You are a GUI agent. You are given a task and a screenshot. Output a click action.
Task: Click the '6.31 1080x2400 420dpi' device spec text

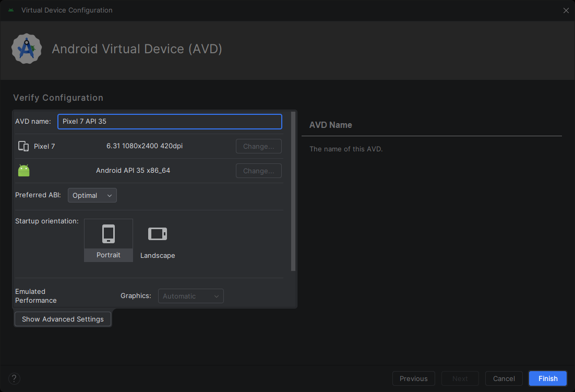(145, 146)
